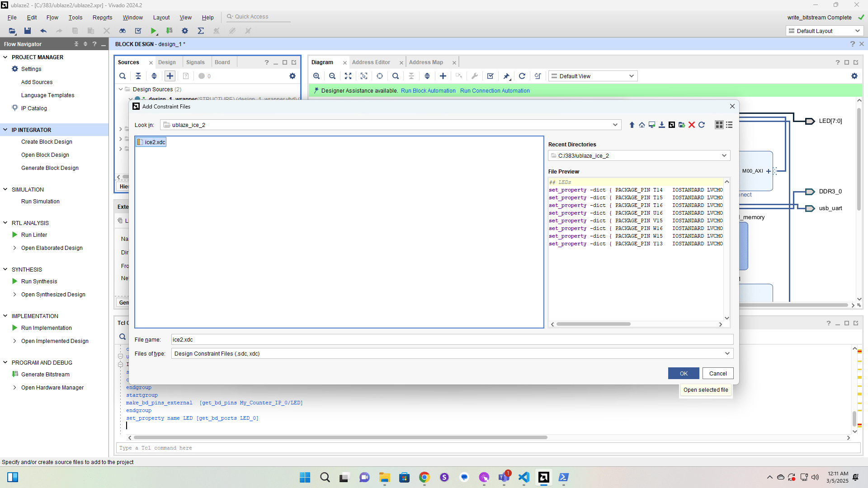Switch file browser to list view
Screen dimensions: 868x488
point(729,125)
